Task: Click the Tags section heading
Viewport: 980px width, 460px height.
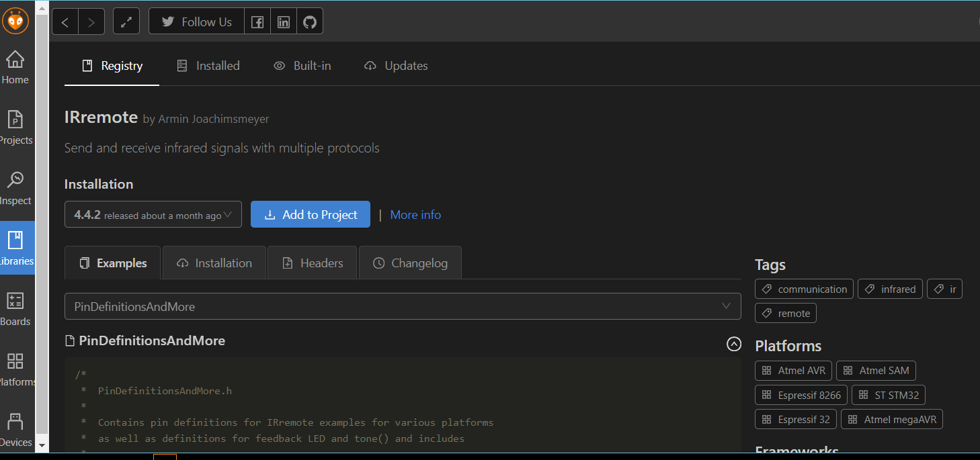Action: tap(770, 265)
